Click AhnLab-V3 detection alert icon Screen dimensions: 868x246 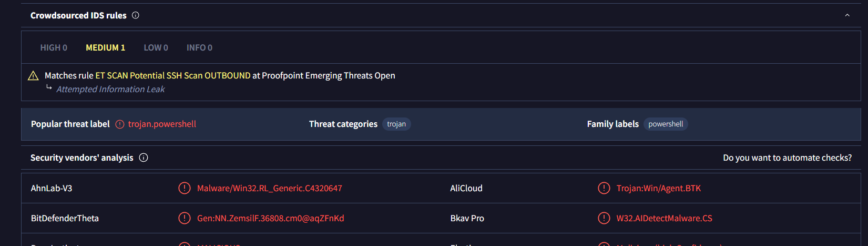185,188
